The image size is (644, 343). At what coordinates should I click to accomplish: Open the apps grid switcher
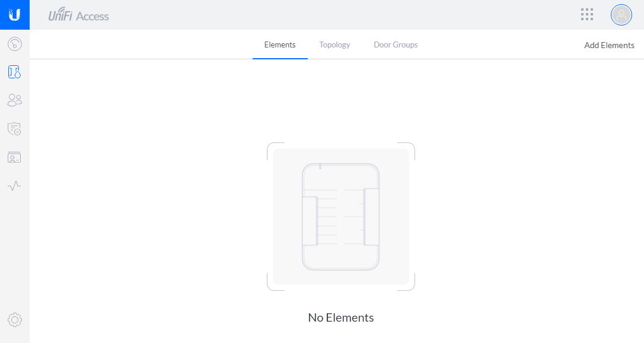[587, 15]
